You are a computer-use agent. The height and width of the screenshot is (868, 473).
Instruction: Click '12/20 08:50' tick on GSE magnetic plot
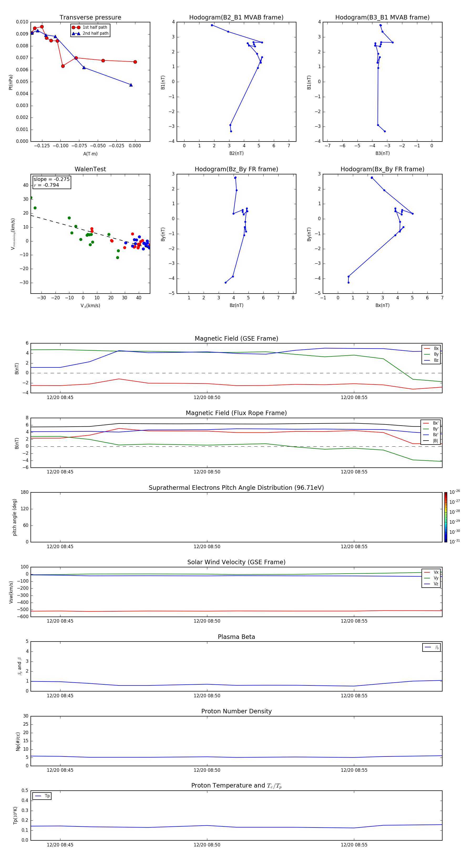pos(207,398)
